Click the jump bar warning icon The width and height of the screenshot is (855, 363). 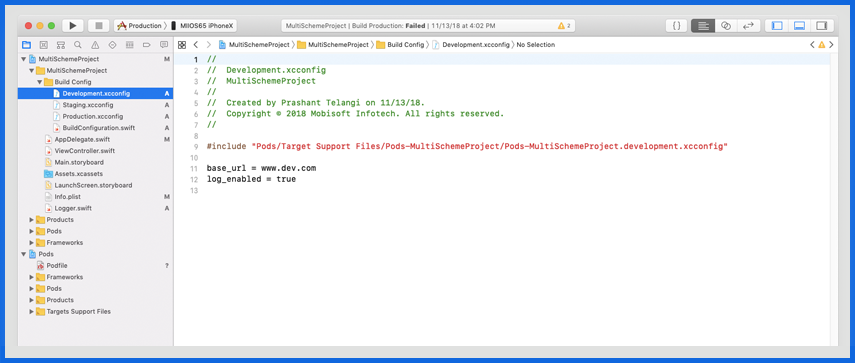pyautogui.click(x=822, y=45)
